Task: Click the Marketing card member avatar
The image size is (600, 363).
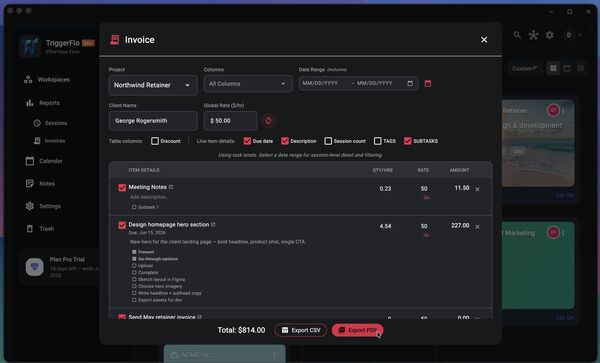Action: pos(553,232)
